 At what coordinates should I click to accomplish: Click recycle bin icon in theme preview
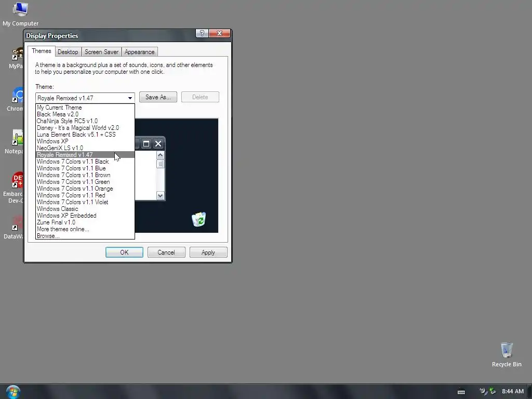[x=199, y=219]
